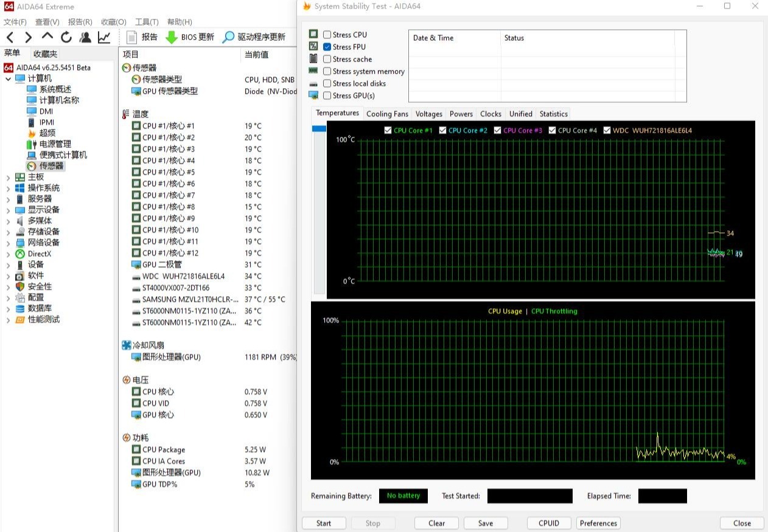The height and width of the screenshot is (532, 768).
Task: Expand the 显示设备 tree node arrow
Action: pos(8,210)
